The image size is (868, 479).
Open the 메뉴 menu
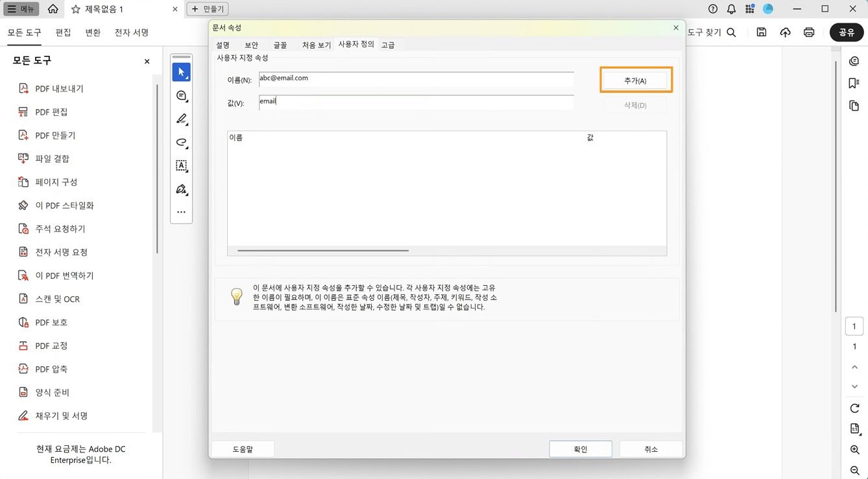tap(21, 9)
